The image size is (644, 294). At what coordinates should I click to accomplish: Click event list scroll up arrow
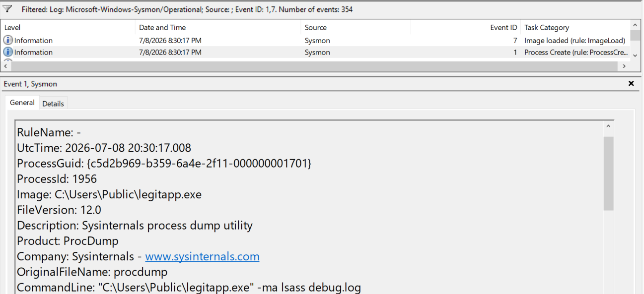click(635, 25)
